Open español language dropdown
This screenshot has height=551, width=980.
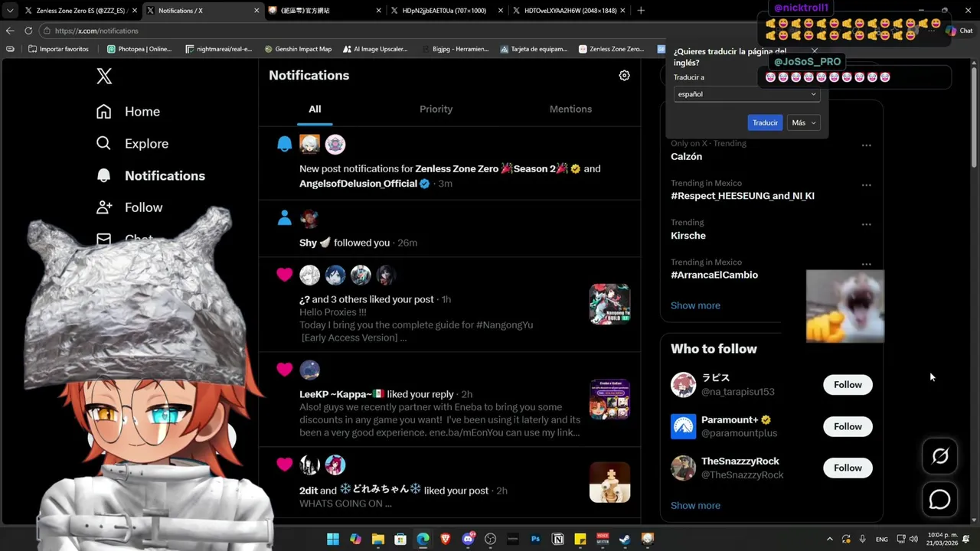click(746, 94)
